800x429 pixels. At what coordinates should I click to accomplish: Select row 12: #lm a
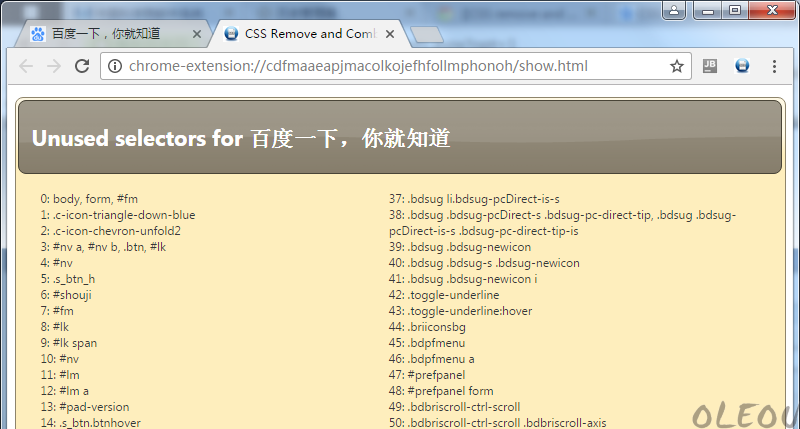65,391
